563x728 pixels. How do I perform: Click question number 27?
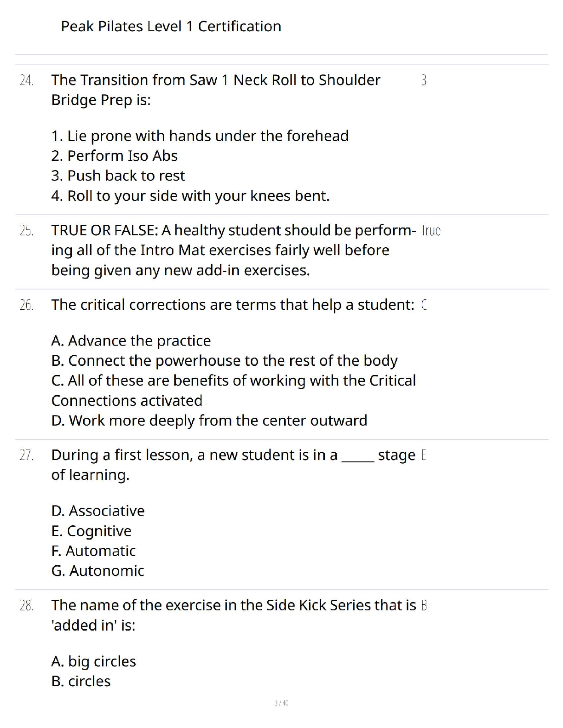27,455
